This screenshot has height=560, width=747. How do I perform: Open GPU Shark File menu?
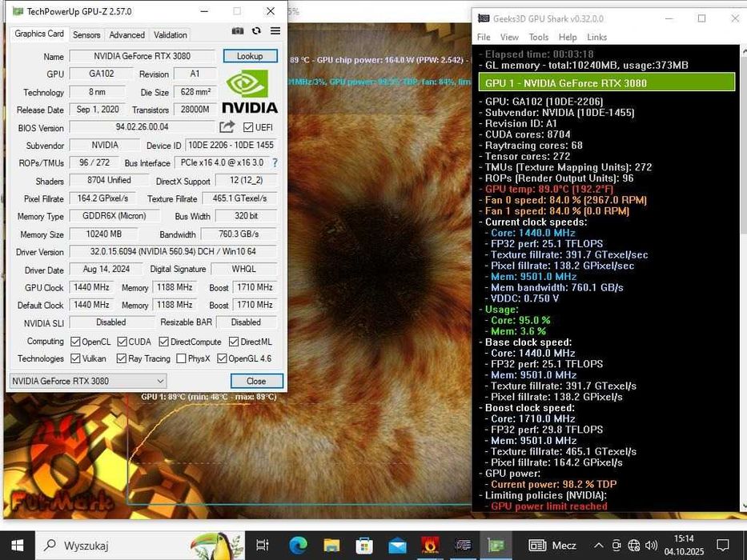click(484, 37)
